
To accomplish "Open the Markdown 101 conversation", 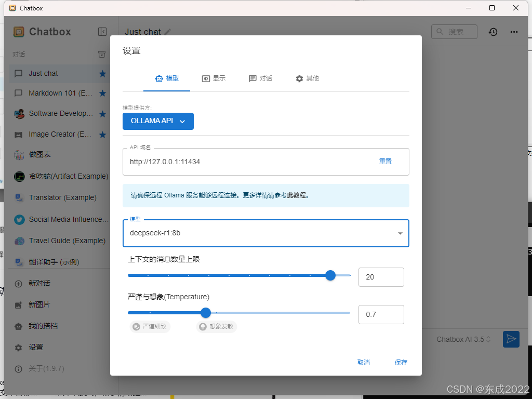I will (x=60, y=94).
